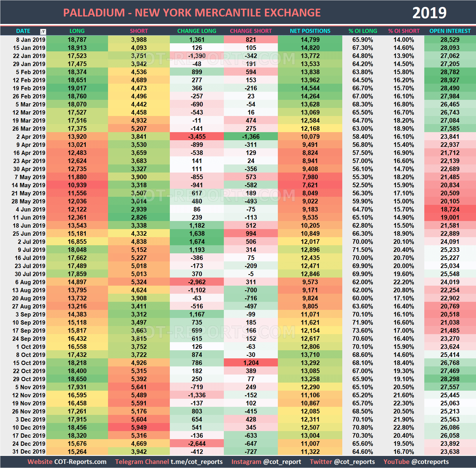This screenshot has width=476, height=468.
Task: Sort table by the LONG column header
Action: click(x=77, y=31)
